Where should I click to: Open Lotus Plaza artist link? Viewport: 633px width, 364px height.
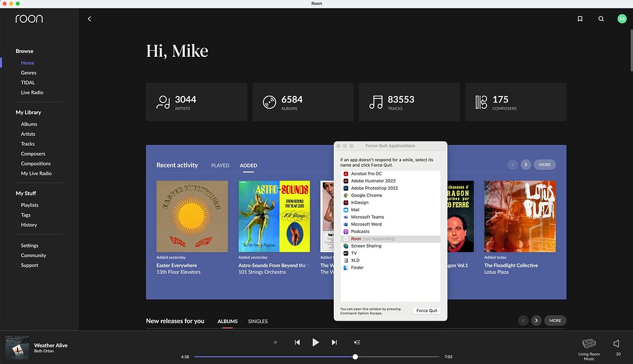[x=496, y=272]
